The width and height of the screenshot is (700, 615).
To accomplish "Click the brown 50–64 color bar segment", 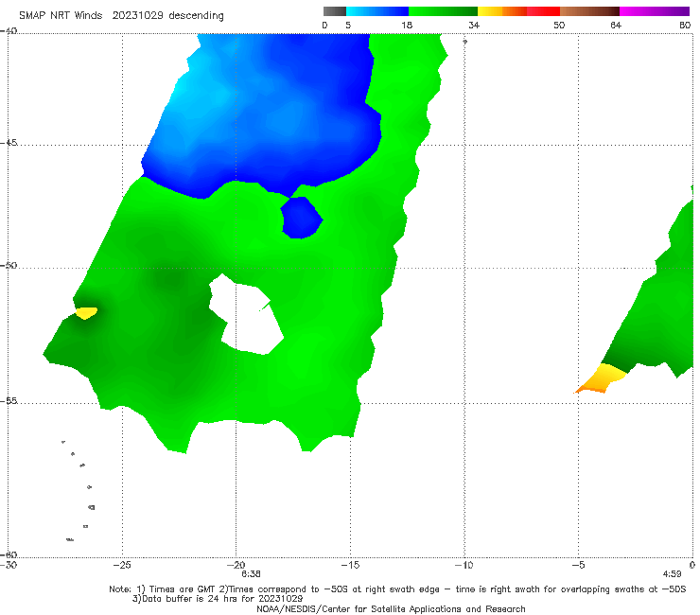I will [x=589, y=11].
